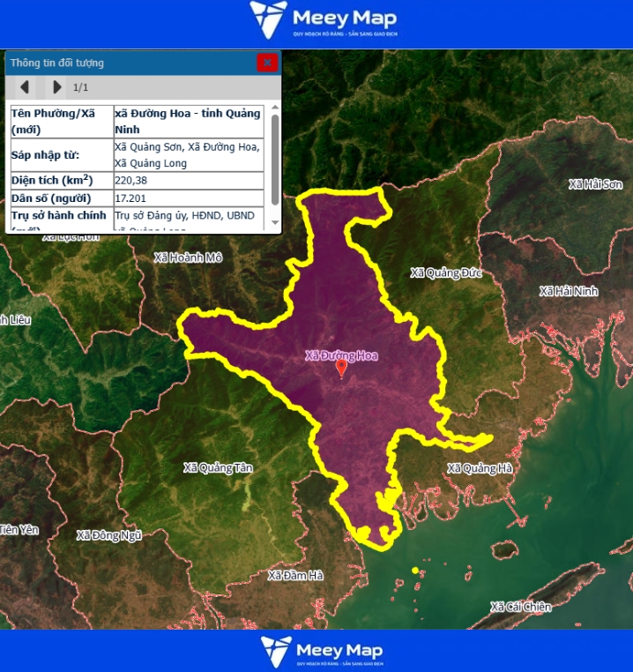The height and width of the screenshot is (672, 633).
Task: Click the red location pin on Xã Đường Hoa
Action: point(342,369)
